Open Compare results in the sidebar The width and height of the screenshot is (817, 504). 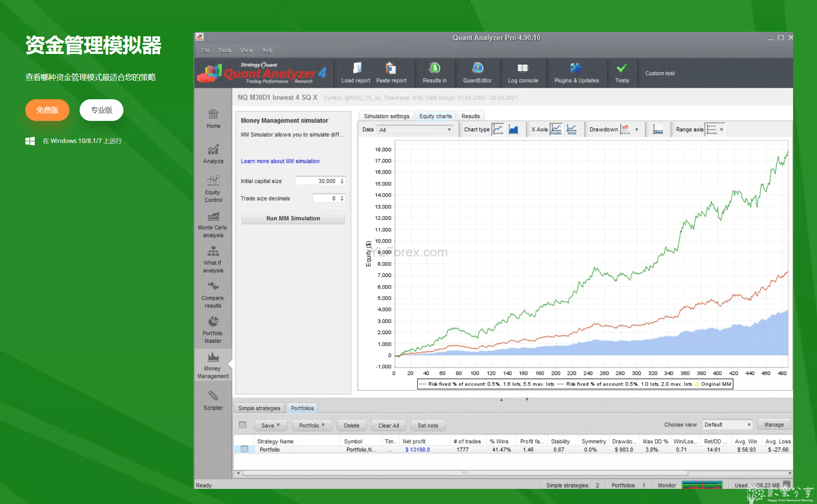pos(213,294)
